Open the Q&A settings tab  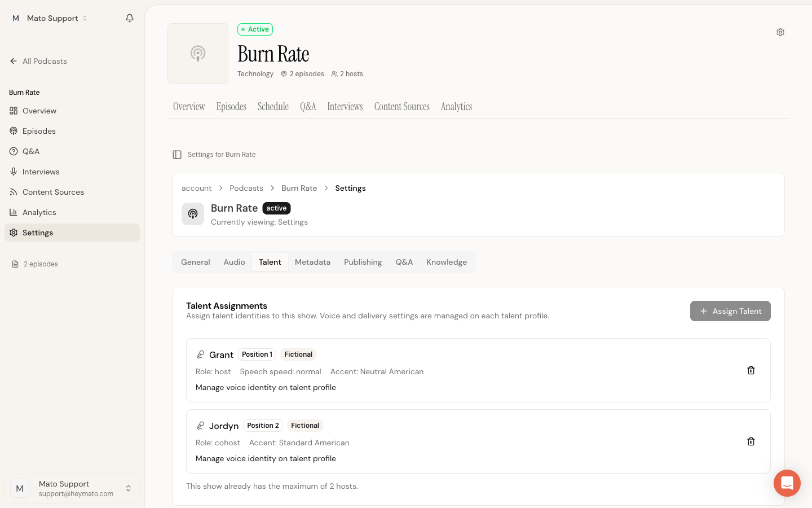pyautogui.click(x=404, y=262)
